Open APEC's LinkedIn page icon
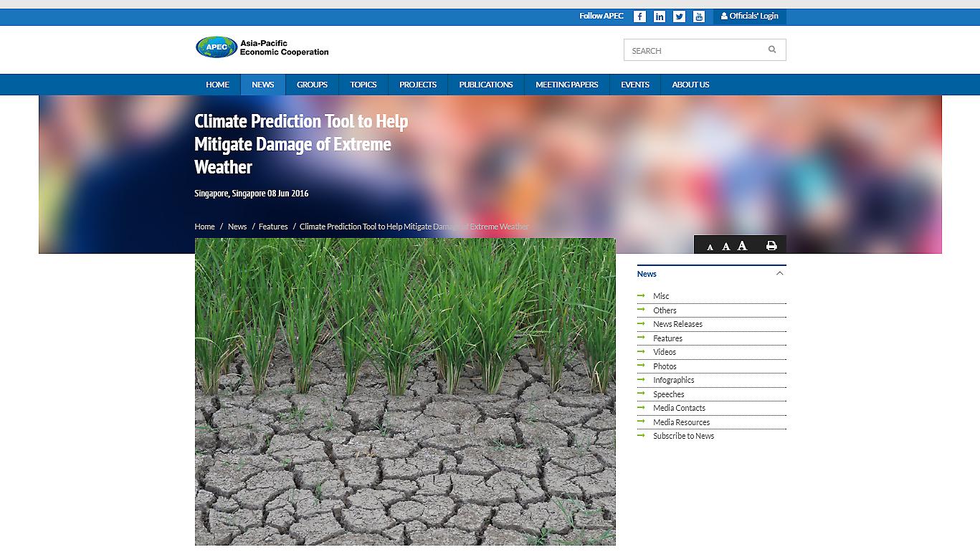This screenshot has width=980, height=552. pos(660,16)
